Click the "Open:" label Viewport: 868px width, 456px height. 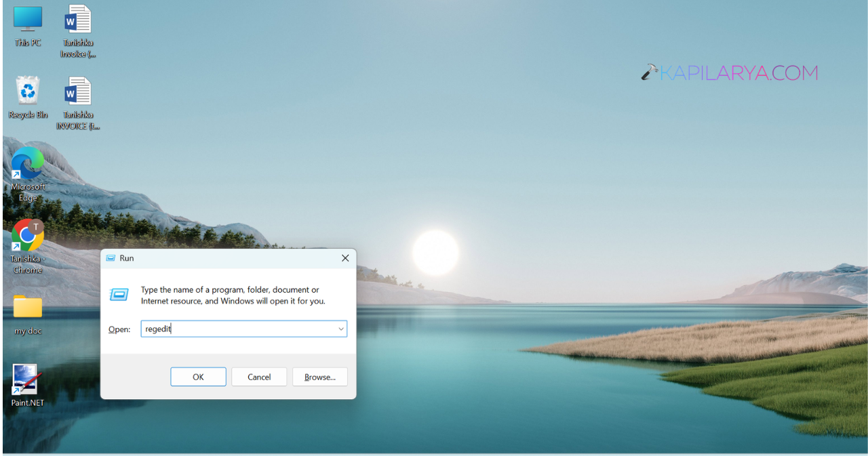(x=119, y=329)
